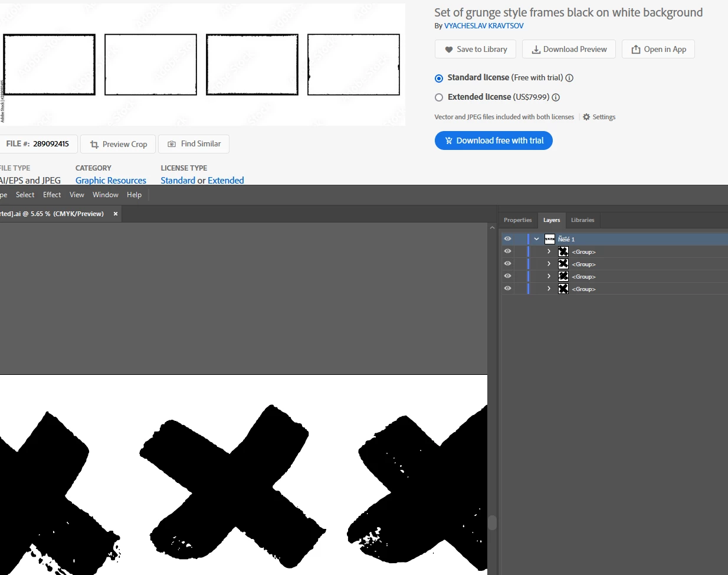
Task: Click the share icon in Open in App
Action: pos(636,50)
